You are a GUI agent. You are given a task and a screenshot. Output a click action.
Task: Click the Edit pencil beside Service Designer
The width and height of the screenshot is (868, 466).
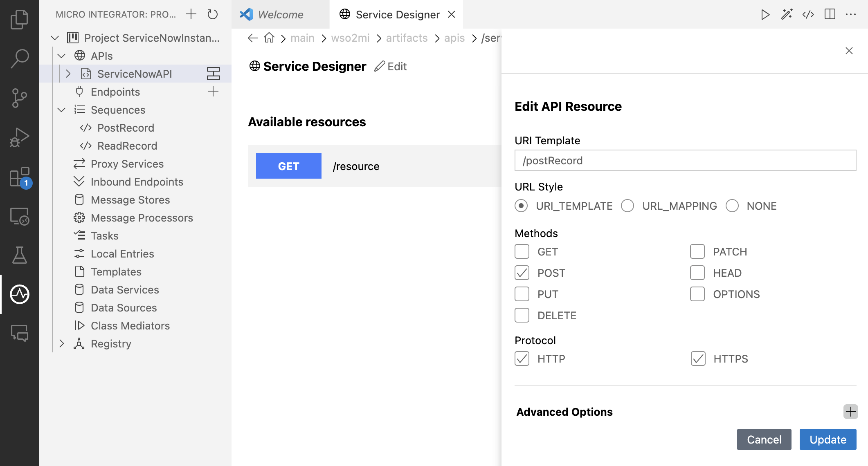tap(391, 66)
